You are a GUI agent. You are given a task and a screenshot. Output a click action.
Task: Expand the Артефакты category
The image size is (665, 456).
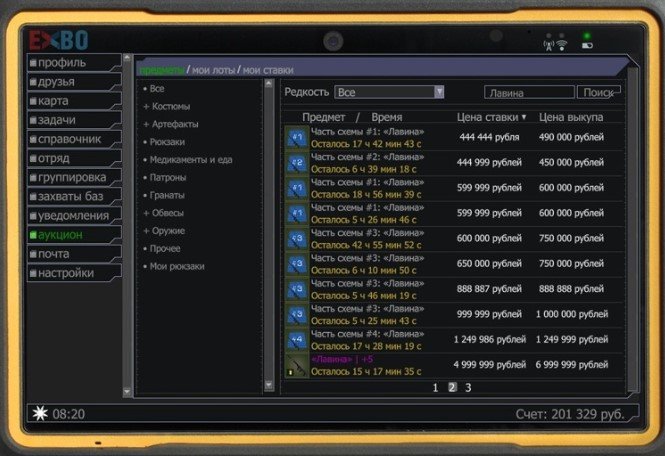tap(171, 124)
